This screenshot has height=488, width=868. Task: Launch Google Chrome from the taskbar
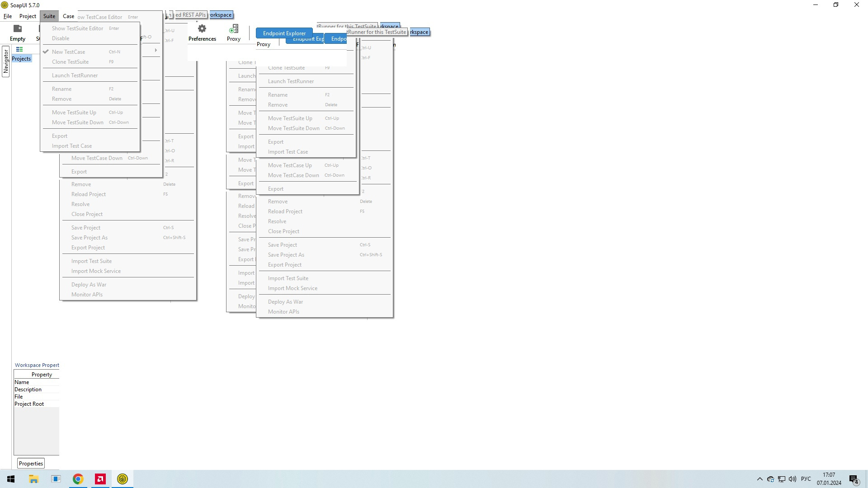pos(78,479)
